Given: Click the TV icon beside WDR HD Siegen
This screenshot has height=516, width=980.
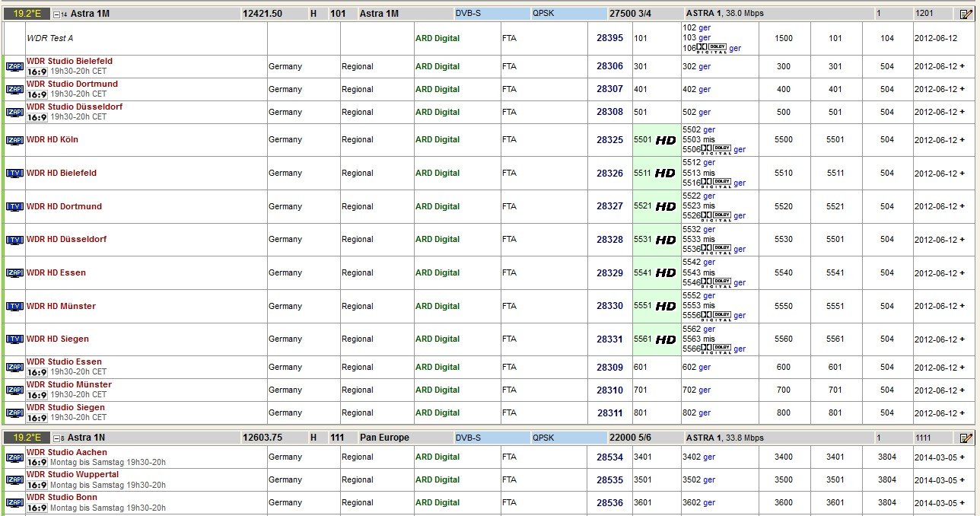Looking at the screenshot, I should click(14, 339).
